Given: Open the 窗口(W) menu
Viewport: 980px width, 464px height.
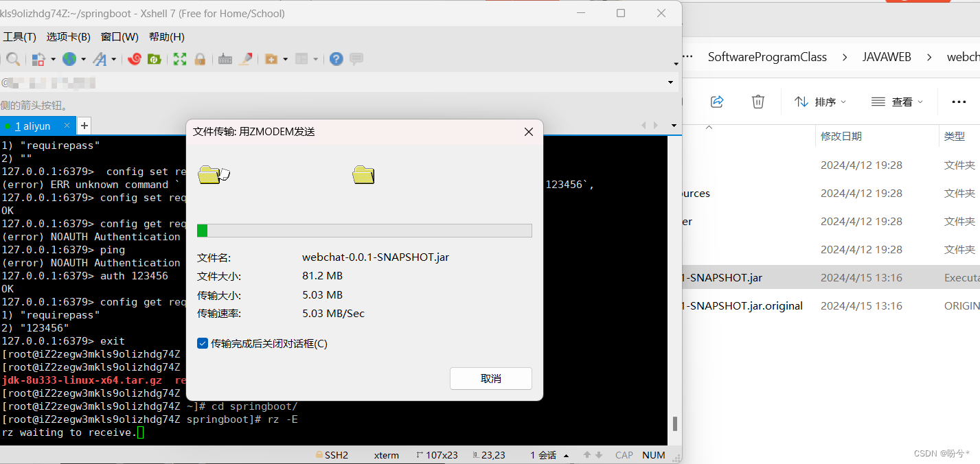Looking at the screenshot, I should [x=119, y=36].
